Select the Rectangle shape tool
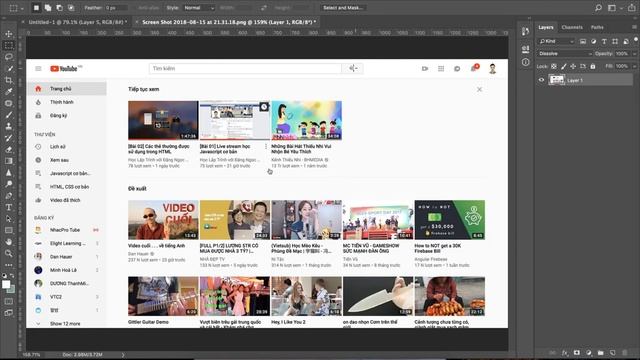This screenshot has height=360, width=640. pos(9,230)
